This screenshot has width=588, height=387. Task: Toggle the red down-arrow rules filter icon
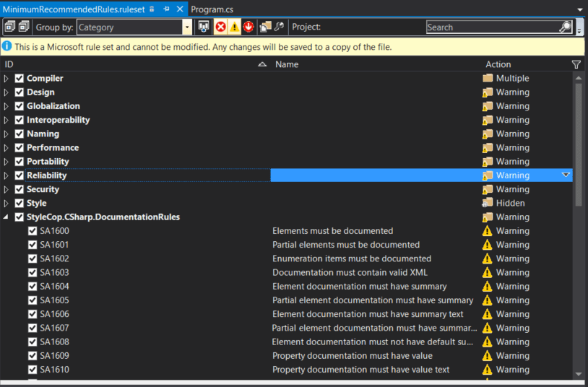point(248,27)
